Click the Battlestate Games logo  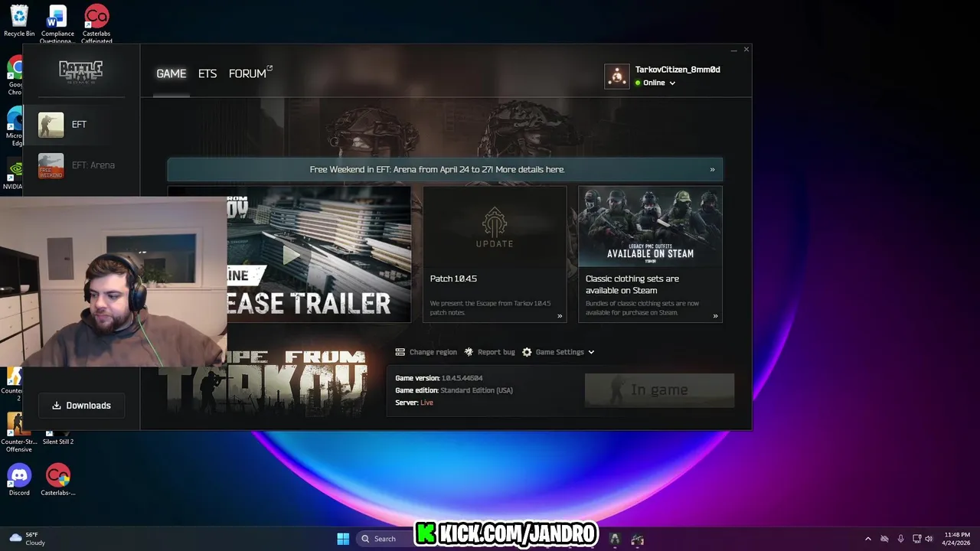81,72
